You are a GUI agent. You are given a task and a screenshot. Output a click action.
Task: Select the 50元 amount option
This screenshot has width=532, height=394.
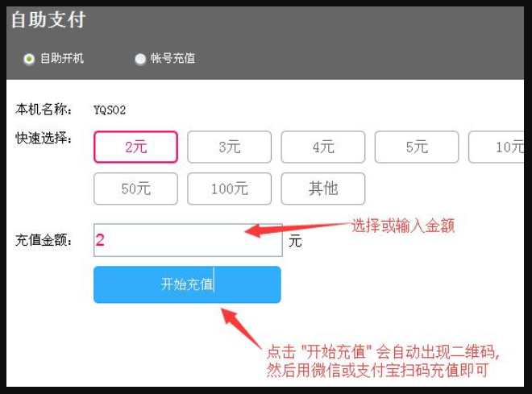coord(135,189)
